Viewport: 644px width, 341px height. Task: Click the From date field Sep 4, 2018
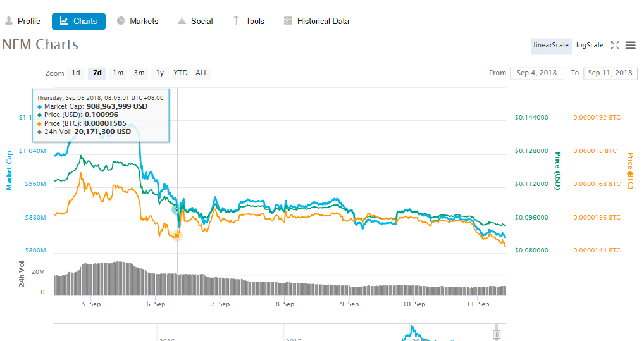537,73
